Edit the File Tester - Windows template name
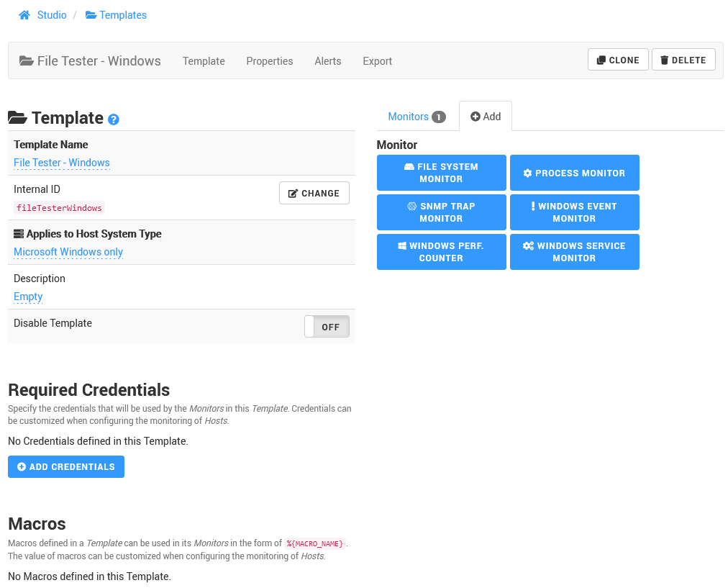Screen dimensions: 728x588 pos(62,163)
